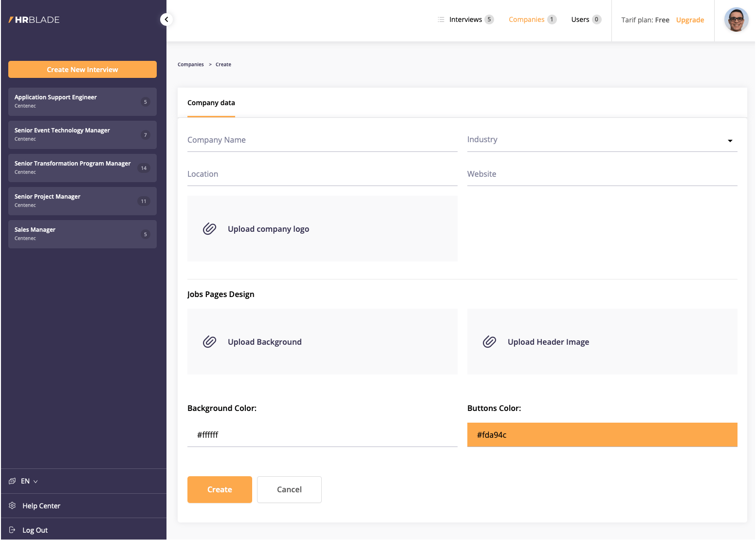The width and height of the screenshot is (756, 540).
Task: Click the paperclip icon for Upload Background
Action: [x=209, y=342]
